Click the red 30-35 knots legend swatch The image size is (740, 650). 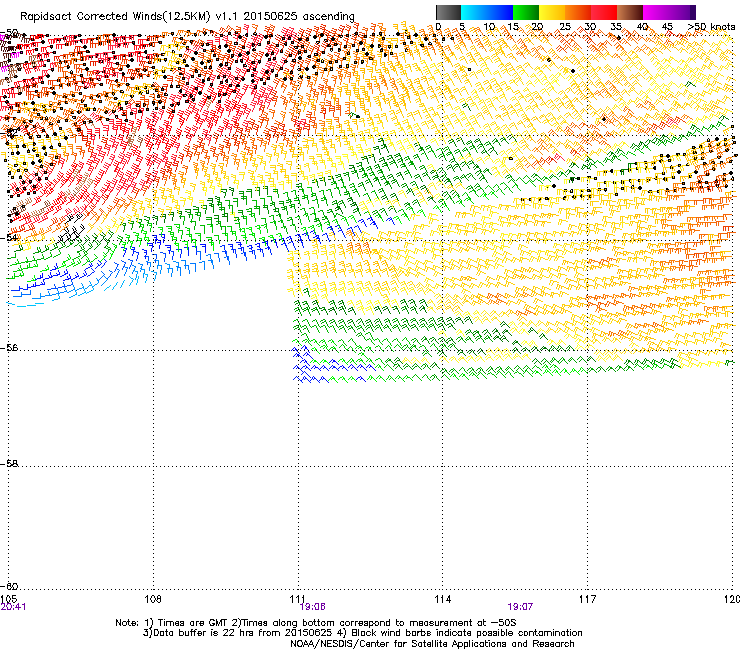(x=604, y=12)
